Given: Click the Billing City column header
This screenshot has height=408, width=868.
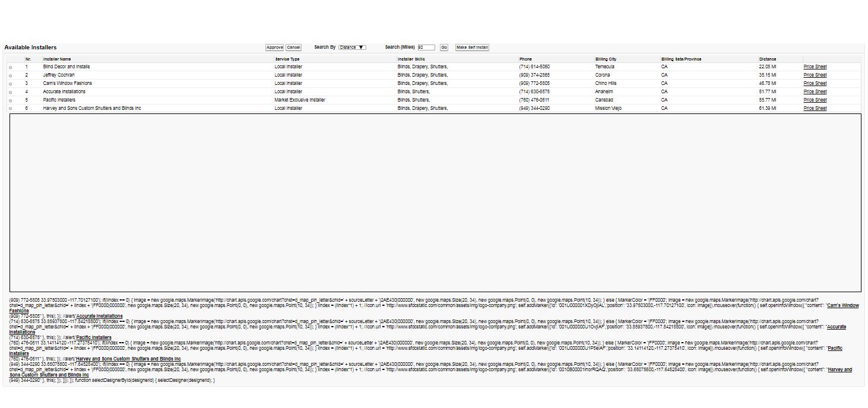Looking at the screenshot, I should (606, 59).
